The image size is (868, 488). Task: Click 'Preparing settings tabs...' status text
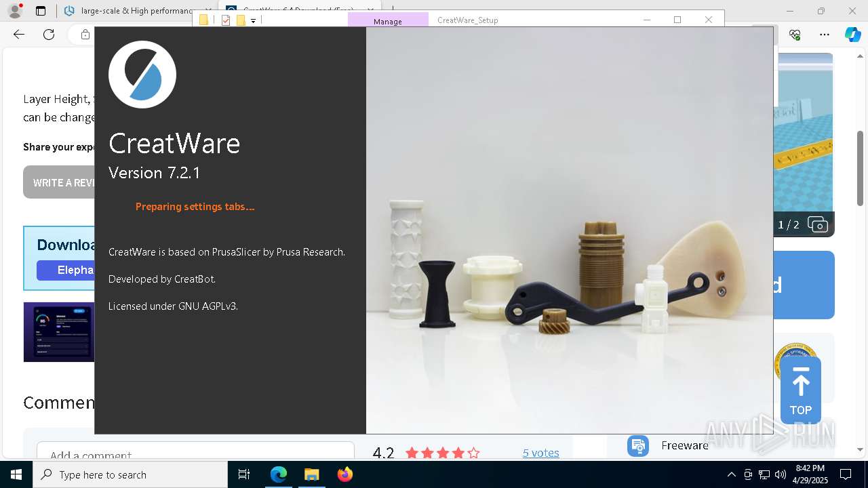click(195, 207)
